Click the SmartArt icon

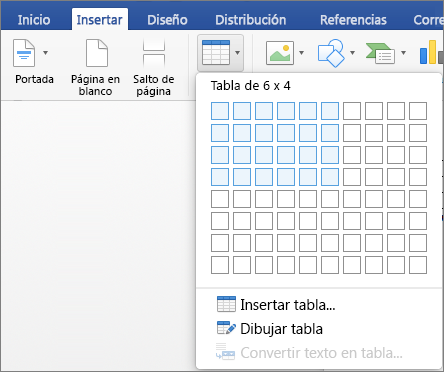[x=380, y=53]
